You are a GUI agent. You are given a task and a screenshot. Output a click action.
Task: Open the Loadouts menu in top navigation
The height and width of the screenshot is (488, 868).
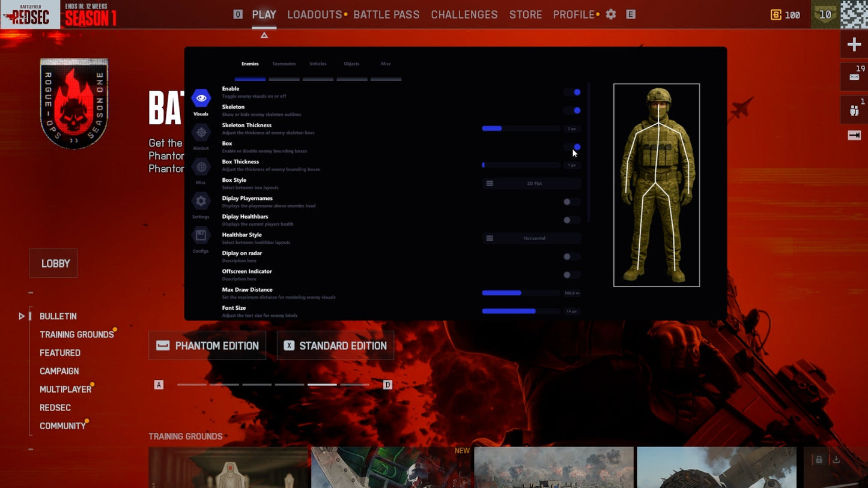point(314,14)
